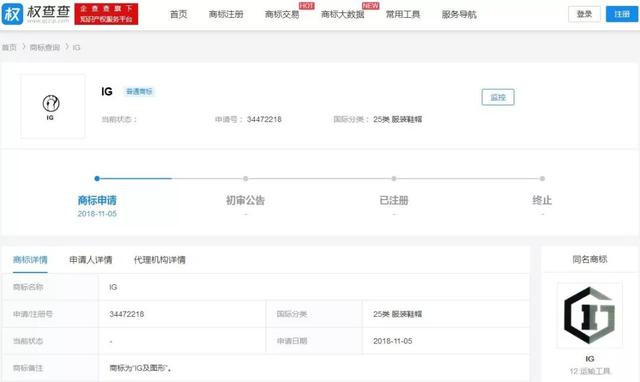Click 25类 服装鞋帽 in header info
The width and height of the screenshot is (640, 382).
398,119
